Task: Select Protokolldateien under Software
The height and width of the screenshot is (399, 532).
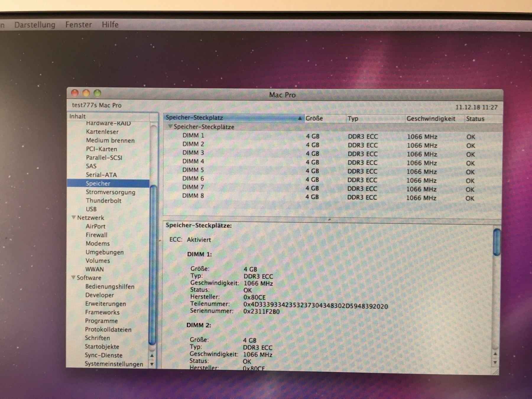Action: click(x=108, y=329)
